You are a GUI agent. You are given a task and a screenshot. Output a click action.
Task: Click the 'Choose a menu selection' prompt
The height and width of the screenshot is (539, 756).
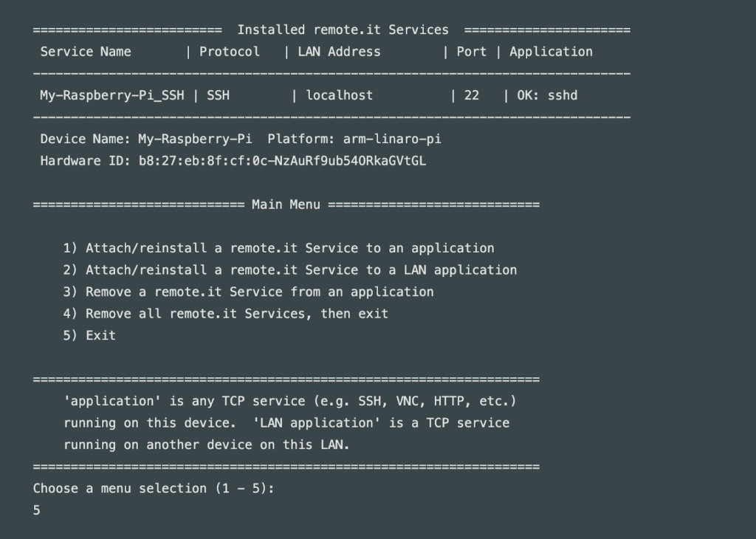[154, 488]
